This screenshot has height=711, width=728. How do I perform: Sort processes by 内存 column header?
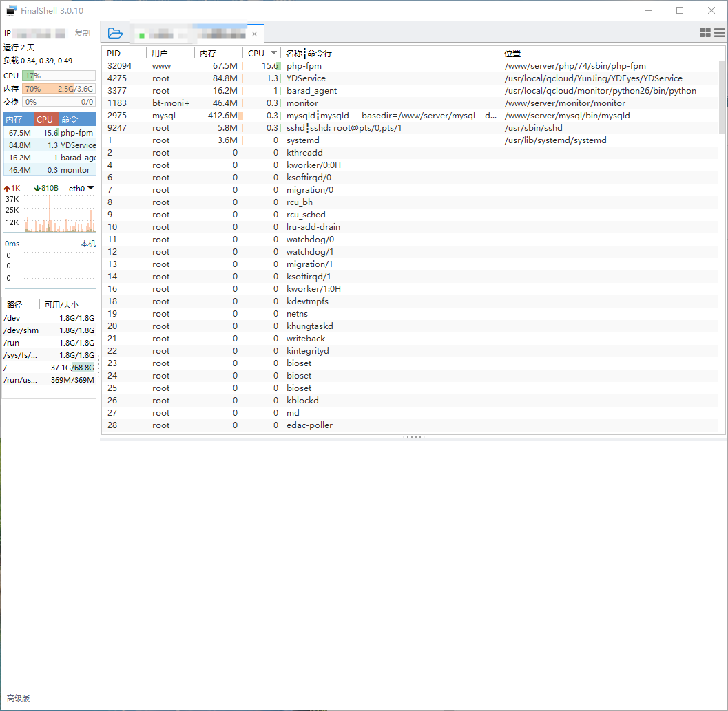208,53
